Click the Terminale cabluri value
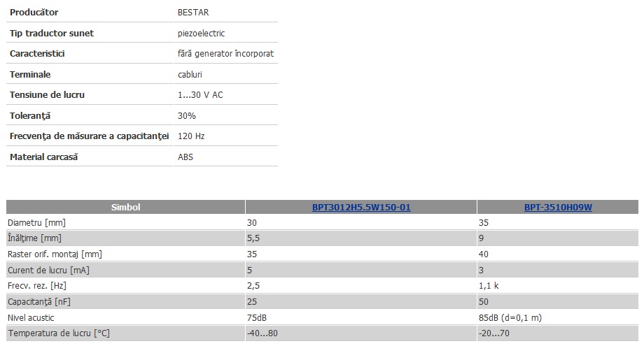This screenshot has width=644, height=346. click(190, 75)
